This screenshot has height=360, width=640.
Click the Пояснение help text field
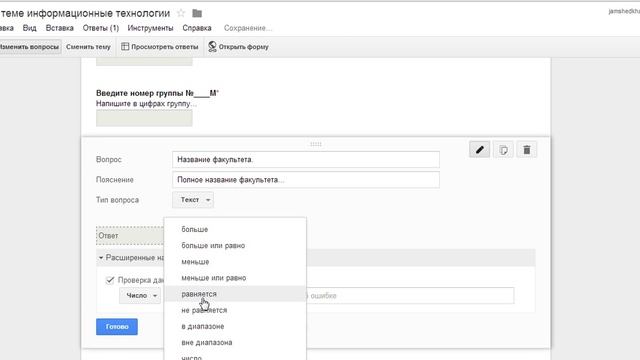[306, 180]
